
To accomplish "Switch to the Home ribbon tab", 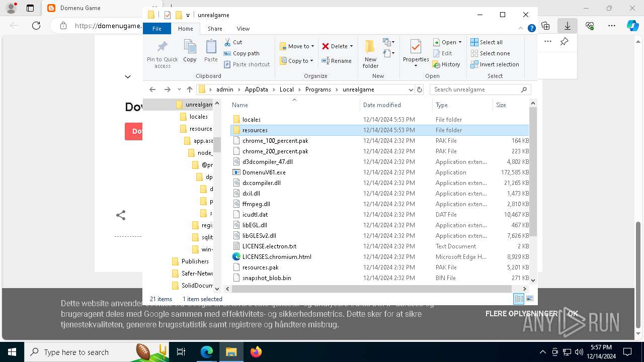I will click(x=185, y=29).
